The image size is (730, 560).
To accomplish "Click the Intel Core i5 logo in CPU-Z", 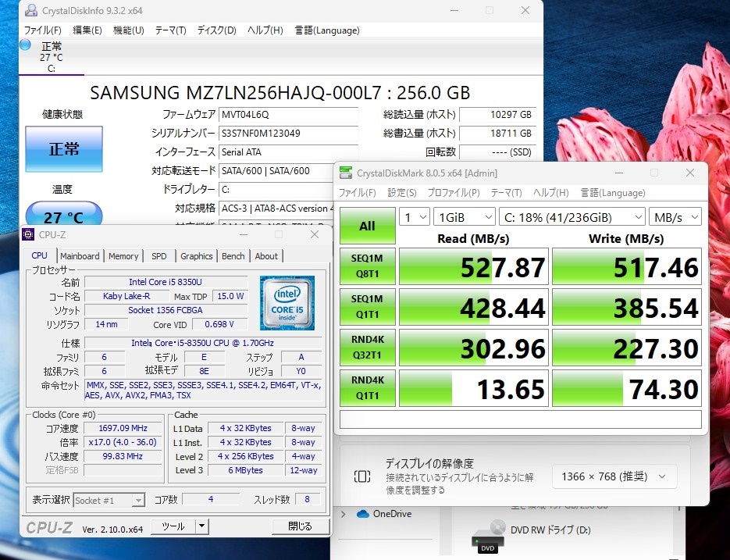I will pyautogui.click(x=287, y=302).
